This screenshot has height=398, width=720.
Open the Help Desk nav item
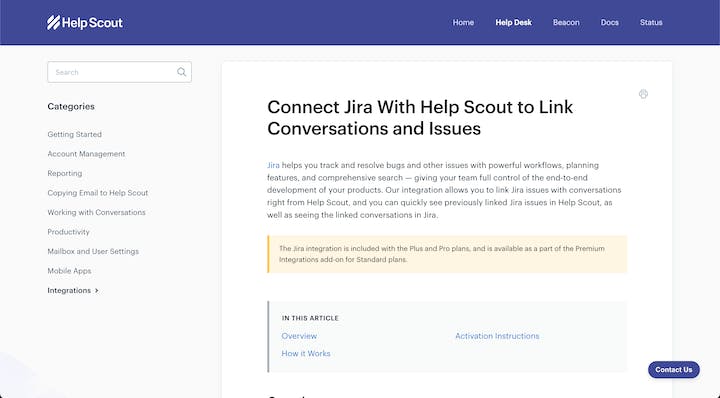513,22
